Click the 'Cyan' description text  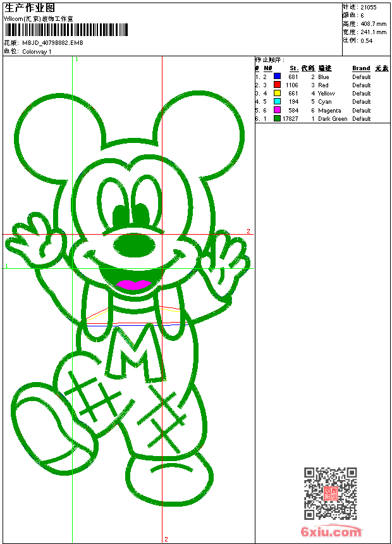pos(325,102)
